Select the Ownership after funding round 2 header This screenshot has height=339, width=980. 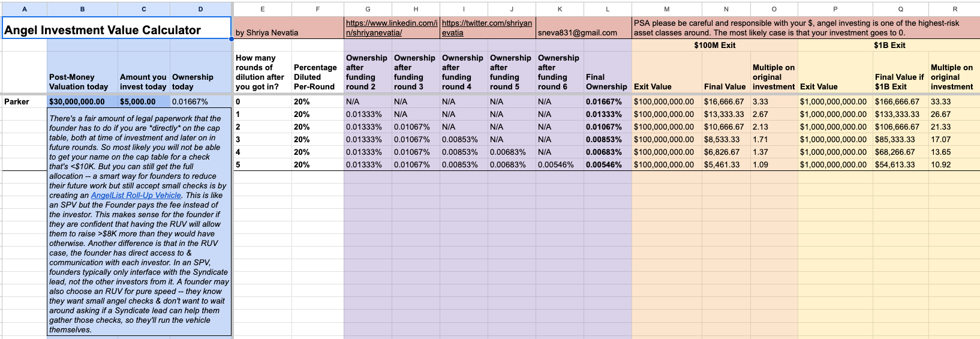pyautogui.click(x=368, y=72)
